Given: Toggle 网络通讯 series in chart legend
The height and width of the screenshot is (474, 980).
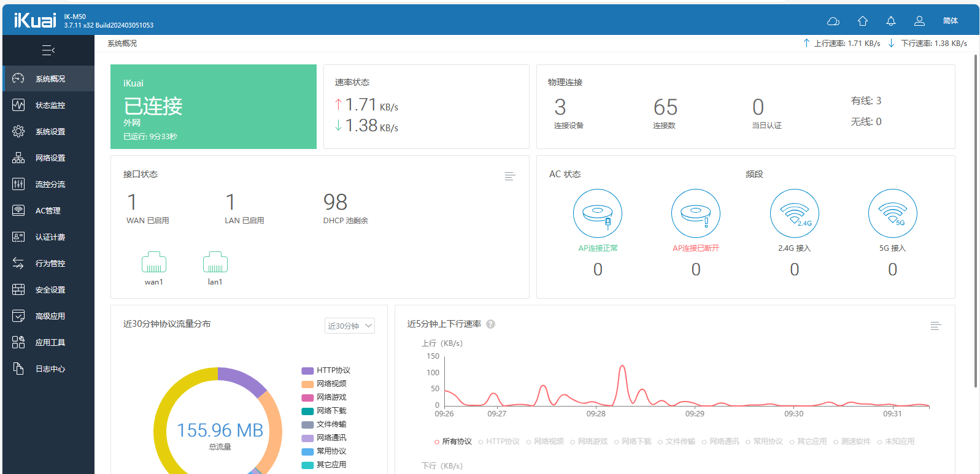Looking at the screenshot, I should click(x=720, y=442).
